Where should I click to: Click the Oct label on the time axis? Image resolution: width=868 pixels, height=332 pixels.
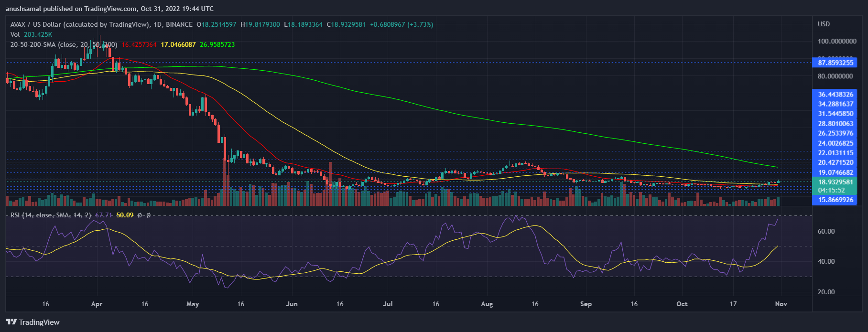point(682,304)
